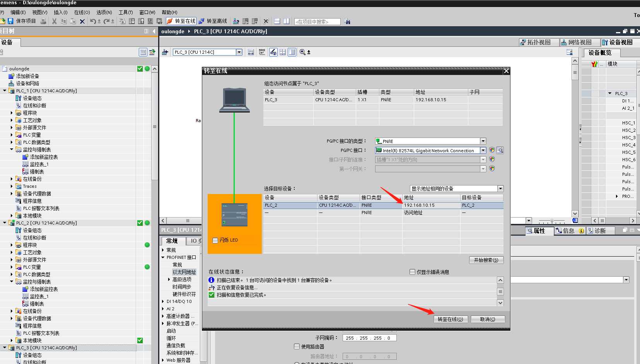Collapse the PROFINET interface properties node
This screenshot has height=364, width=640.
pos(163,257)
